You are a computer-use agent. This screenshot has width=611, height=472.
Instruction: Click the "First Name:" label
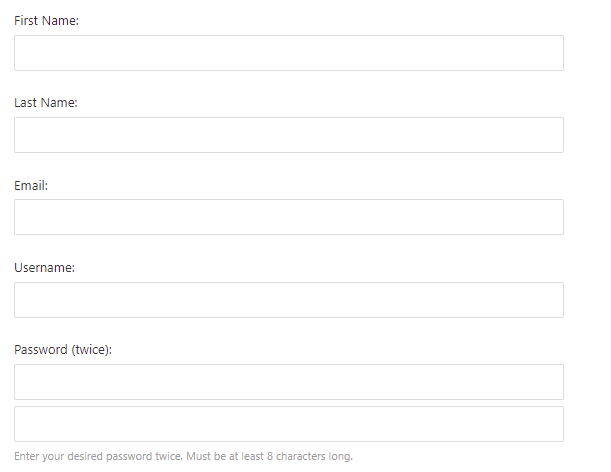coord(46,21)
